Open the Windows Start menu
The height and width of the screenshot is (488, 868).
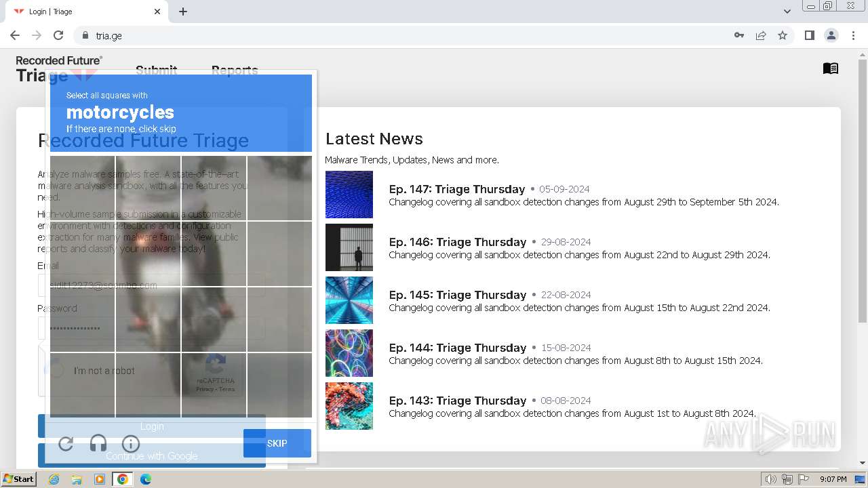pos(18,479)
